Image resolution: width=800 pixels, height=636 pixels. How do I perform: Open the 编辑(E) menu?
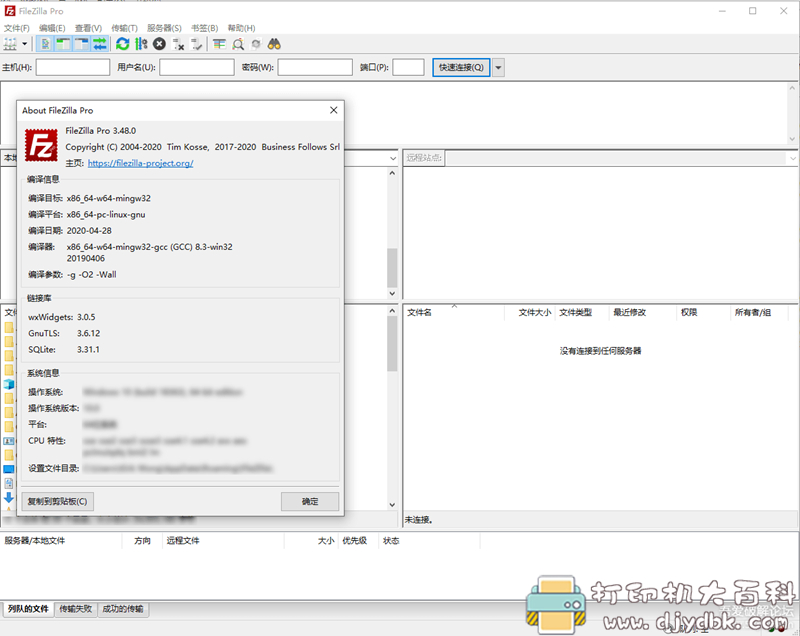point(52,28)
